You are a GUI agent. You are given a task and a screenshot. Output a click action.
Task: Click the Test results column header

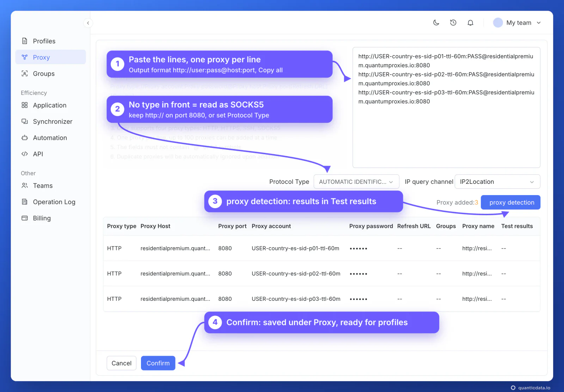coord(517,226)
